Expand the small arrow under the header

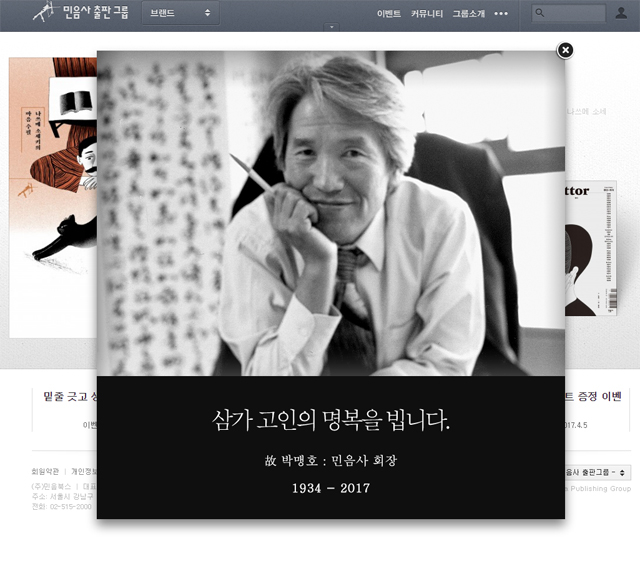point(331,29)
